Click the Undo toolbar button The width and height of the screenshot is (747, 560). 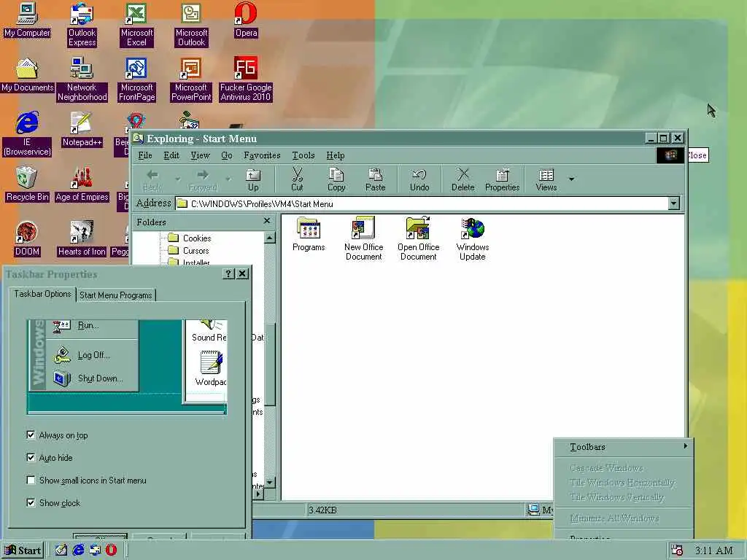pyautogui.click(x=419, y=180)
